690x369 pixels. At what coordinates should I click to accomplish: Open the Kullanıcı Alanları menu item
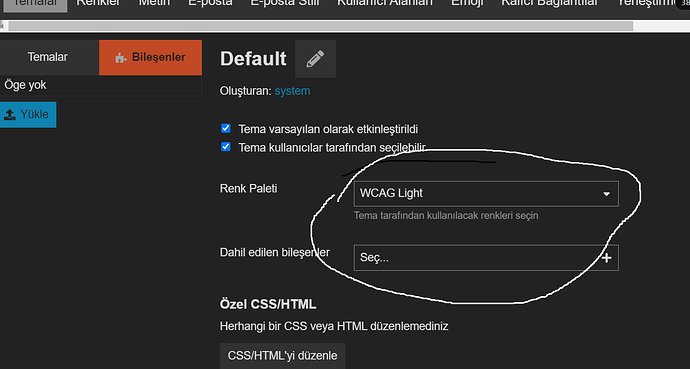(x=385, y=3)
